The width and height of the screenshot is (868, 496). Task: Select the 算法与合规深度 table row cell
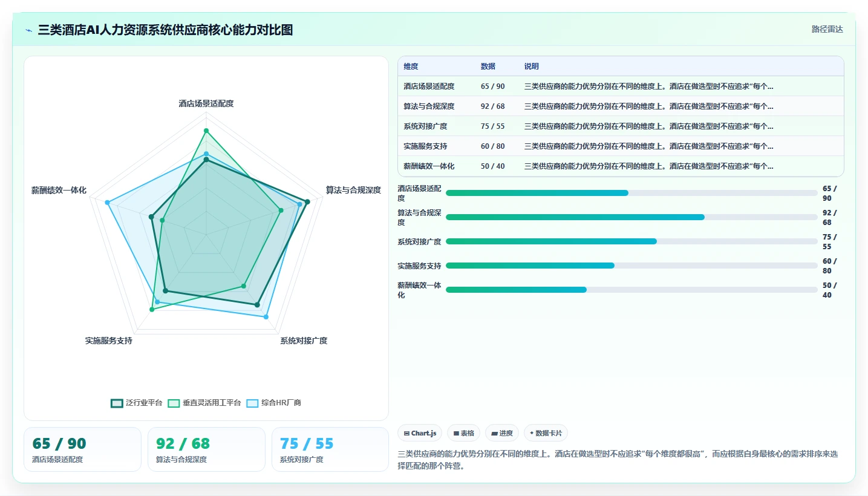429,106
